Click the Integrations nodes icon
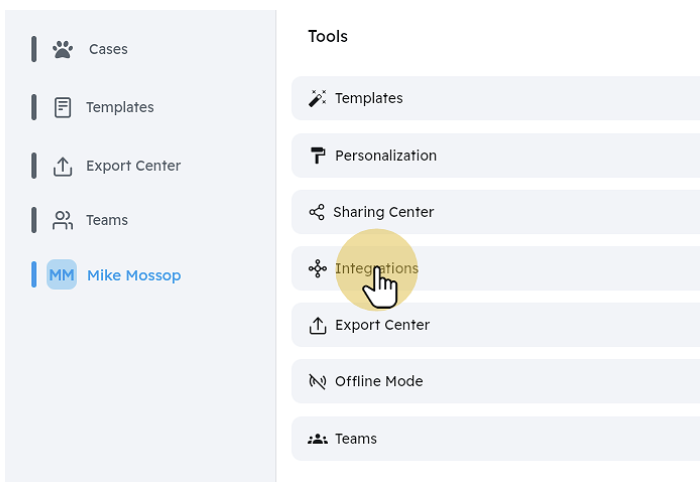Viewport: 700px width, 482px height. click(317, 268)
